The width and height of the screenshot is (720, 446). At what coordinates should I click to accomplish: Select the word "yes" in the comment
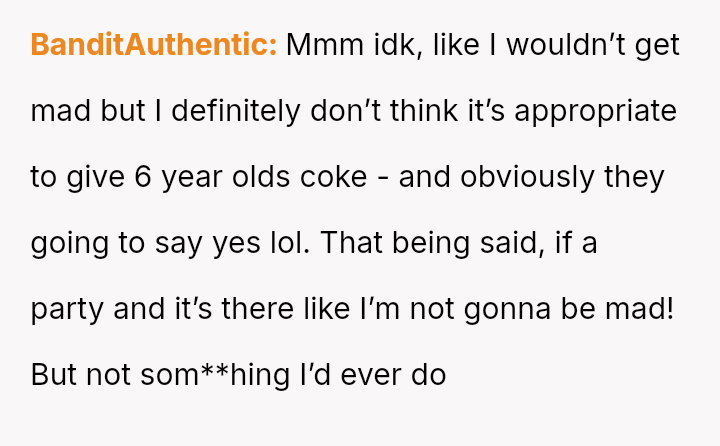point(236,243)
